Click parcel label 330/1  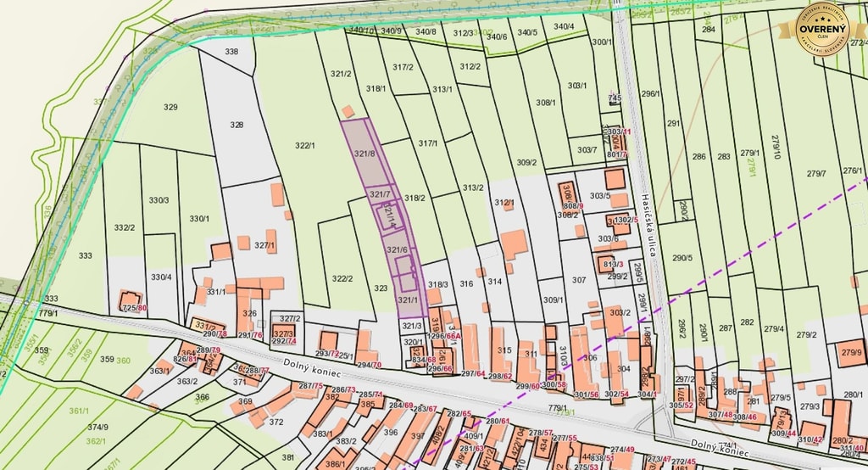click(199, 218)
